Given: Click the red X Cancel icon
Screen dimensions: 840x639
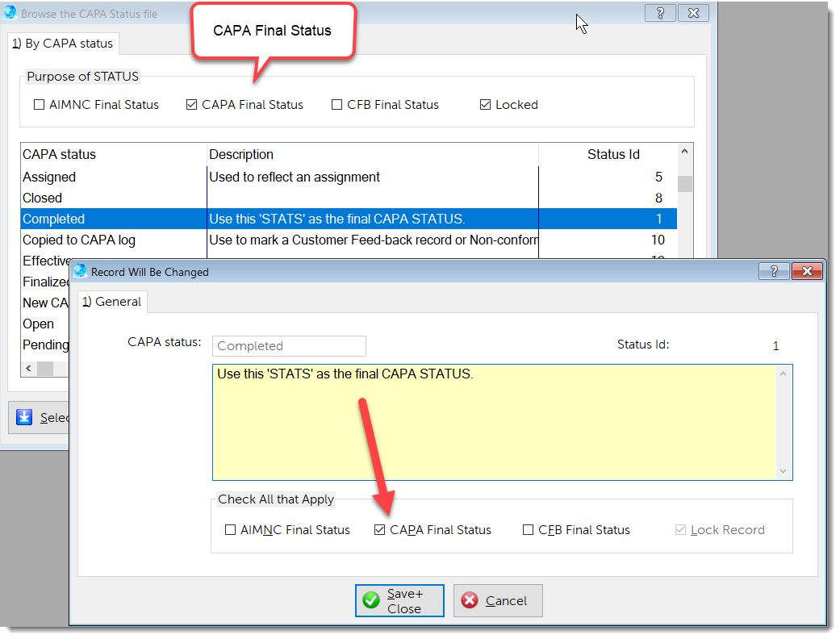Looking at the screenshot, I should [470, 601].
